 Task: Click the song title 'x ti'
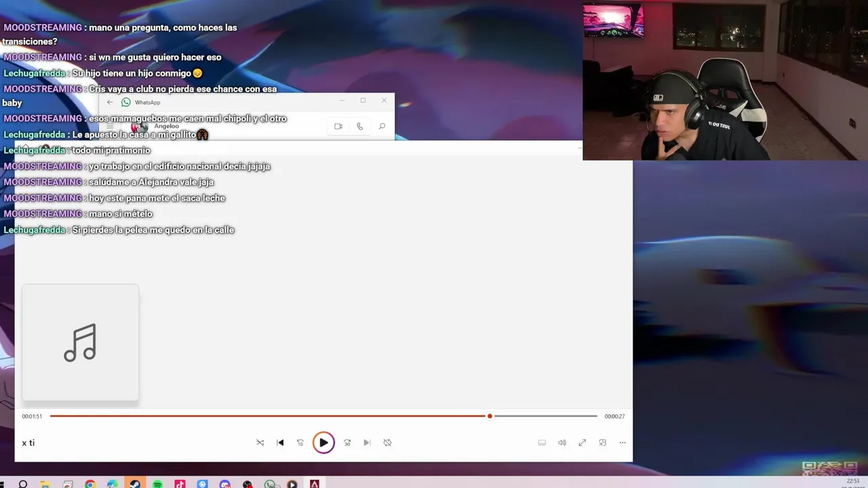click(x=28, y=443)
